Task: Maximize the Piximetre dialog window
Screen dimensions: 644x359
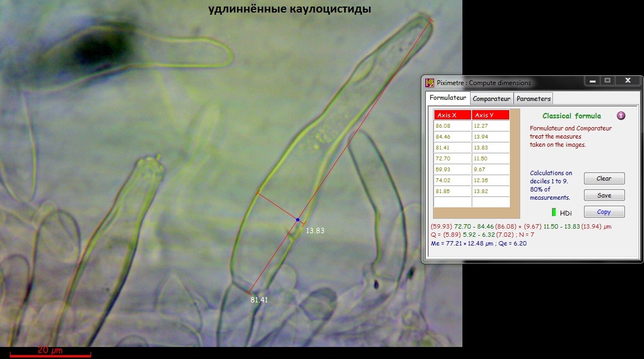Action: pos(607,81)
